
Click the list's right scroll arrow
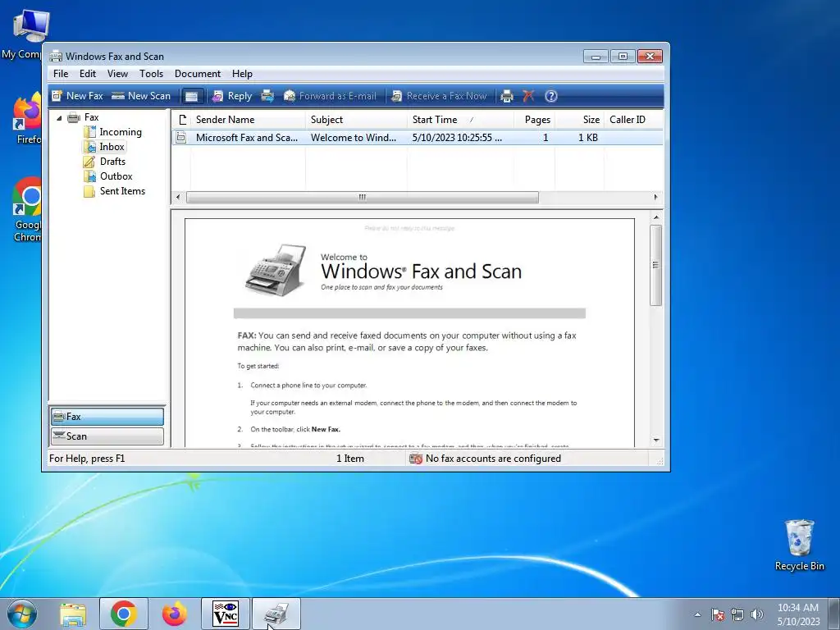click(x=655, y=197)
